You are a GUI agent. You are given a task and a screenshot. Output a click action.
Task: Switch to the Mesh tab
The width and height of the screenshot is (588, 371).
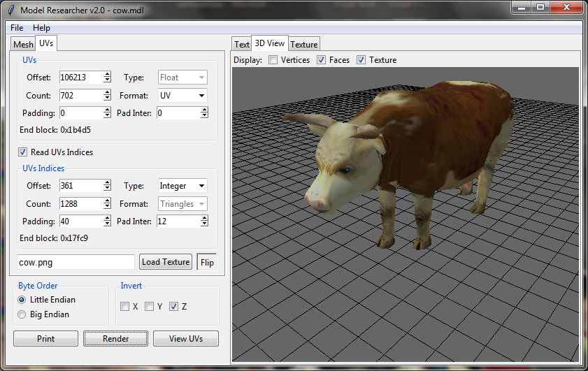click(23, 44)
